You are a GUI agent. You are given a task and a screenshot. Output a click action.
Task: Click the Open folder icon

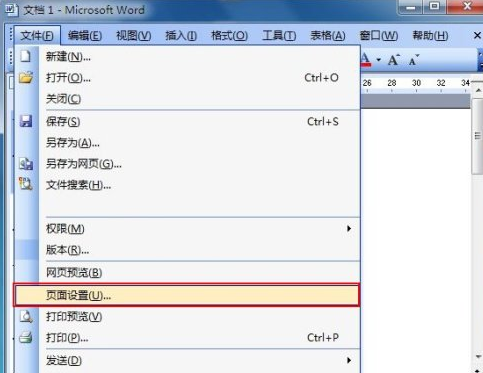click(x=26, y=78)
